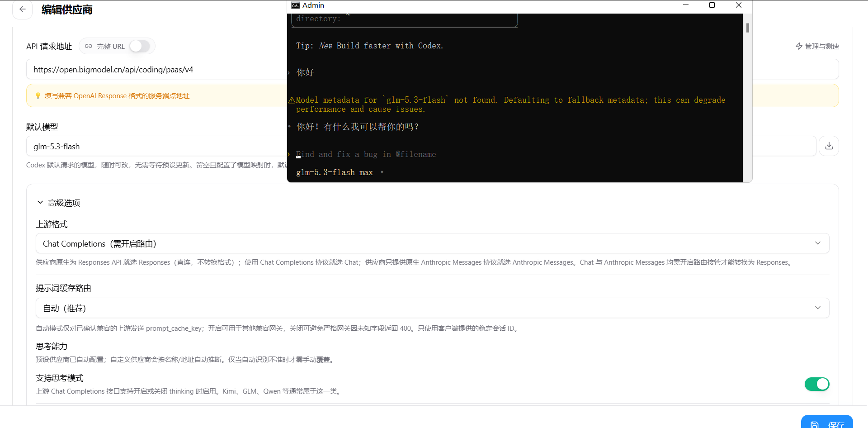Click the 支持思考模式 label text
Screen dimensions: 868x428
(x=60, y=378)
